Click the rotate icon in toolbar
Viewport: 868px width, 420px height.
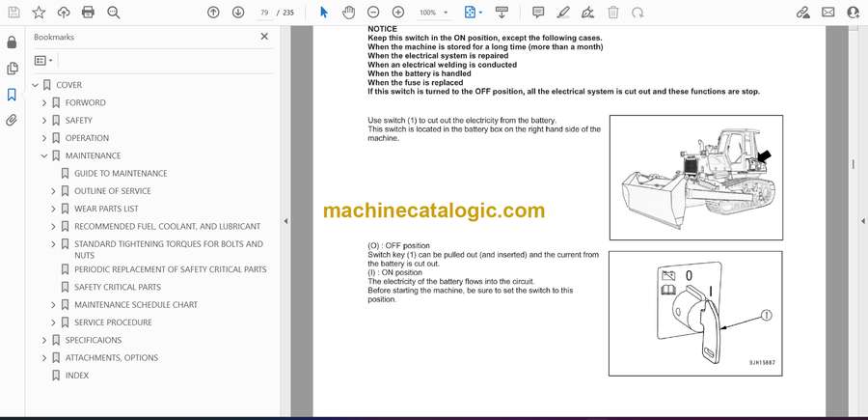(x=637, y=13)
